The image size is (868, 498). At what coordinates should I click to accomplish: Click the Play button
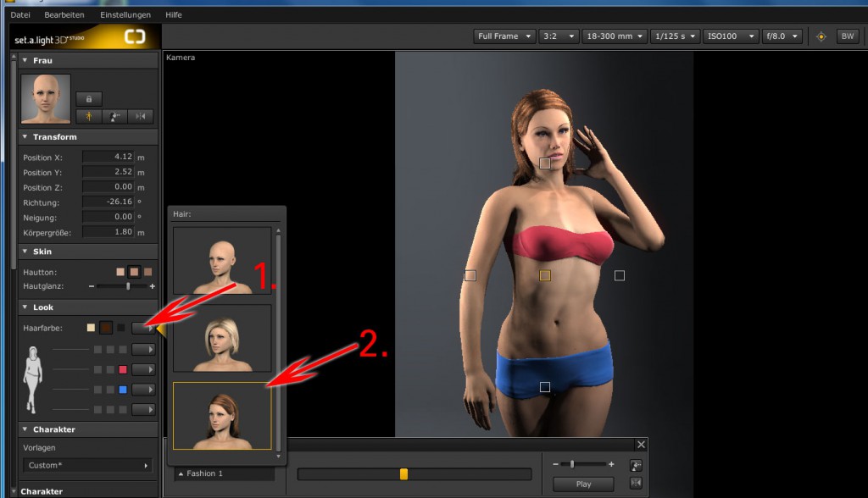click(x=583, y=484)
